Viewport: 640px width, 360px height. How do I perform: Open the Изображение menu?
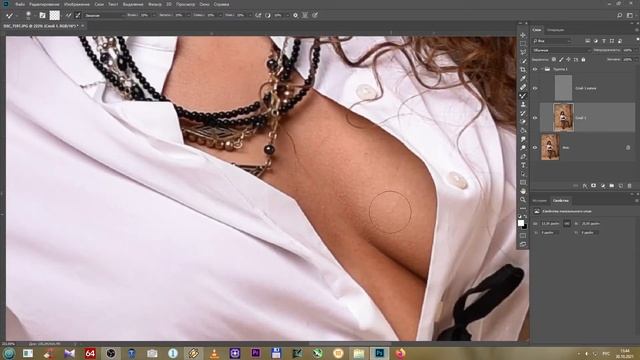click(77, 4)
